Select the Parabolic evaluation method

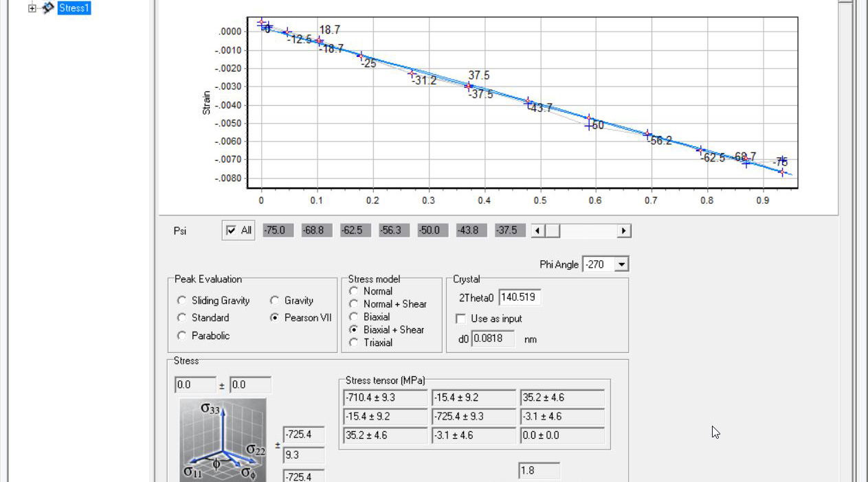point(181,335)
